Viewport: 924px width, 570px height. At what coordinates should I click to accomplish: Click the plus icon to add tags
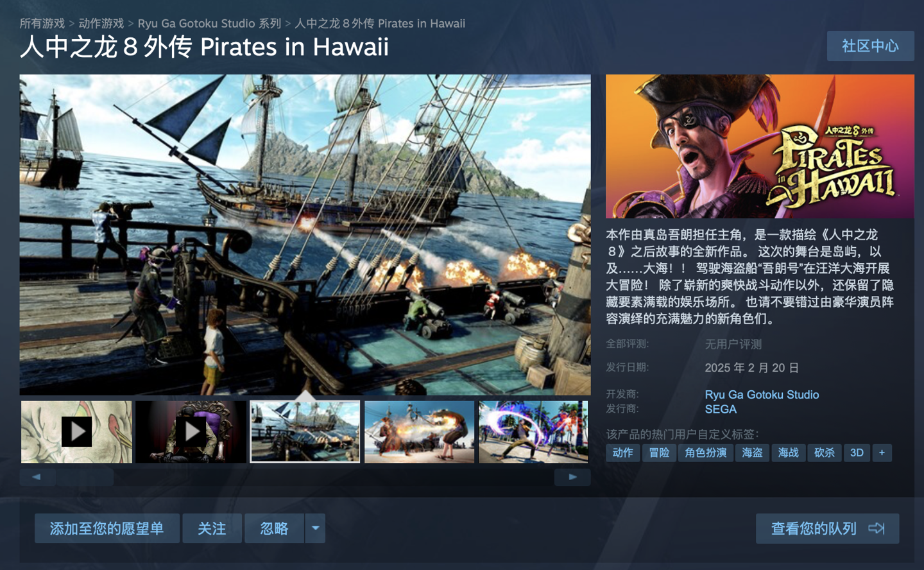pyautogui.click(x=882, y=453)
